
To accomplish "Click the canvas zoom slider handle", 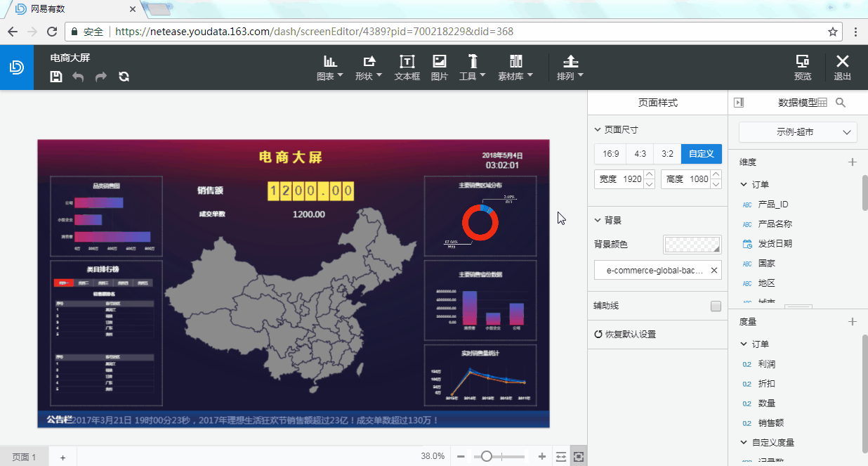I will 486,457.
